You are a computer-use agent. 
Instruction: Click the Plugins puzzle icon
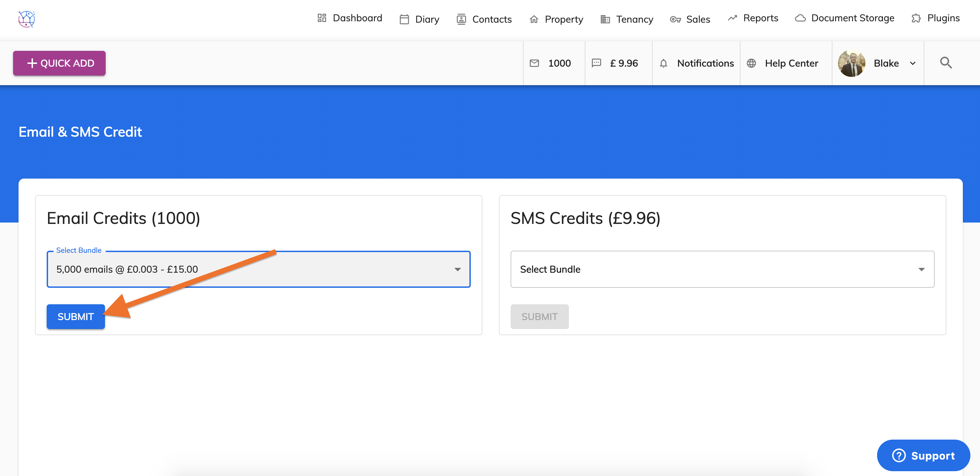[916, 18]
